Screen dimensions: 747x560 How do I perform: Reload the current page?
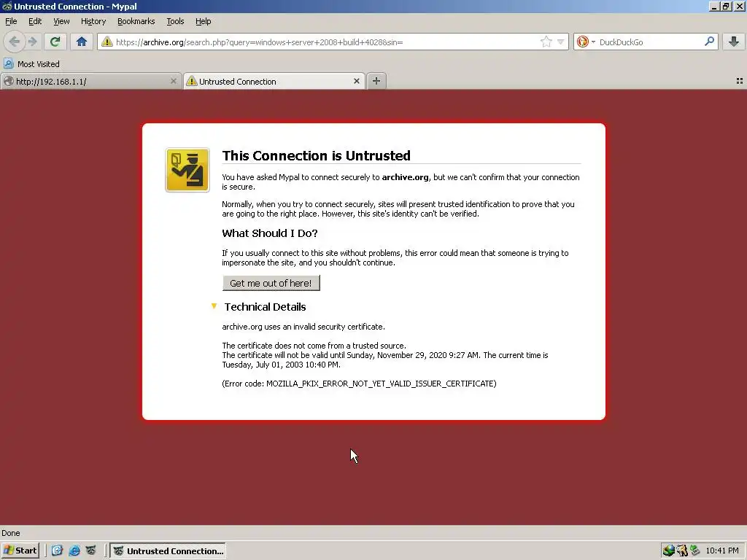55,42
